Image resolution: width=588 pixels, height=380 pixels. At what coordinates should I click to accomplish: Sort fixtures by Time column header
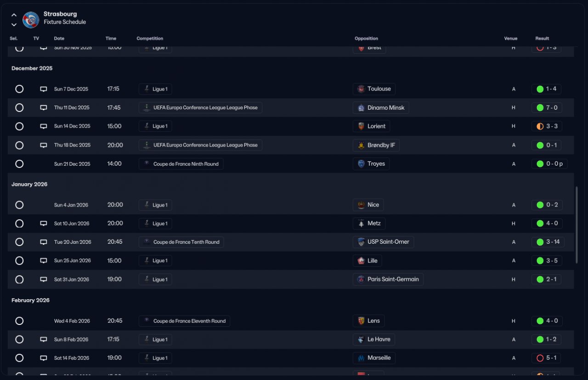tap(111, 39)
